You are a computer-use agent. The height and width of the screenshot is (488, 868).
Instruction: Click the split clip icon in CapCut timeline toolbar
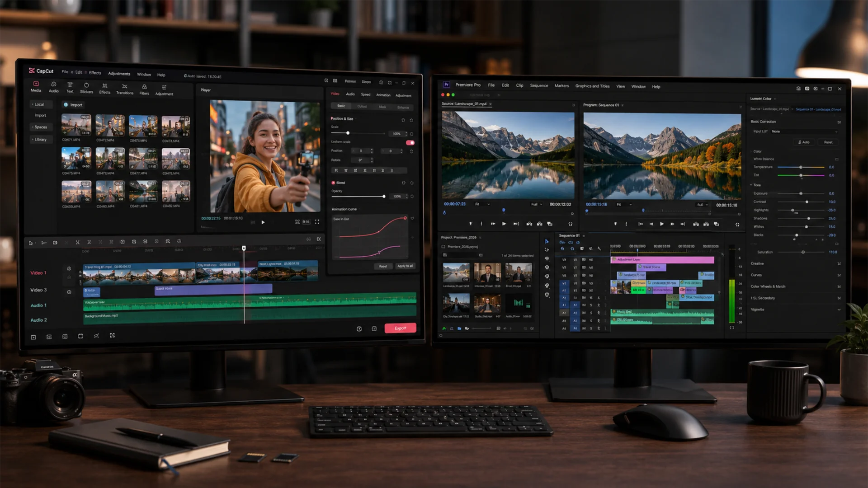coord(78,242)
